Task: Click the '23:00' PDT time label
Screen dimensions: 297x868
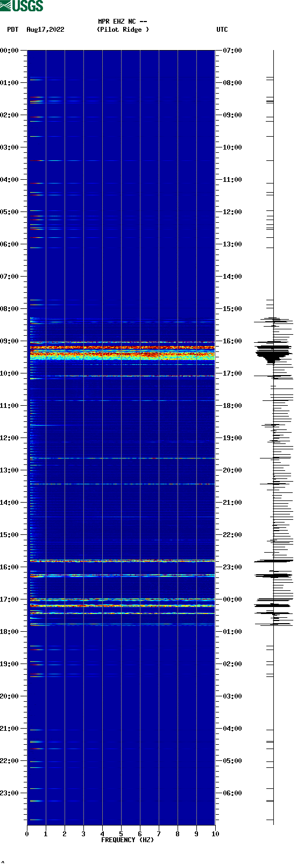Action: (x=9, y=793)
